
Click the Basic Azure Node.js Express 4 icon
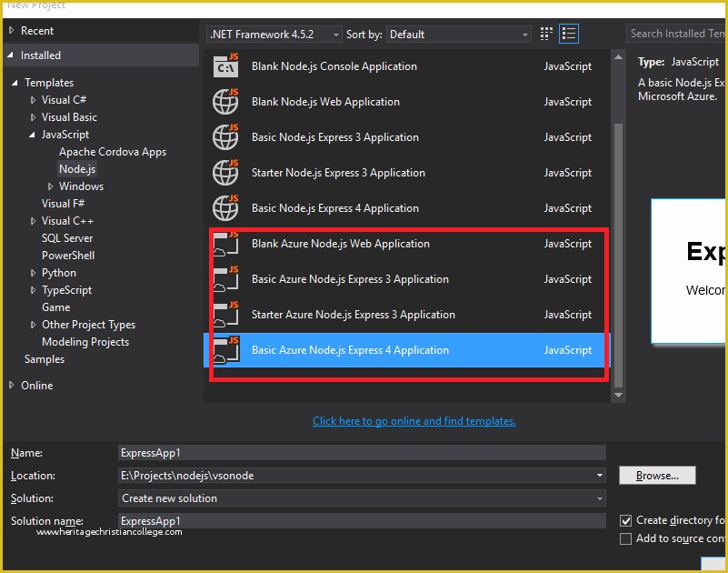click(225, 350)
